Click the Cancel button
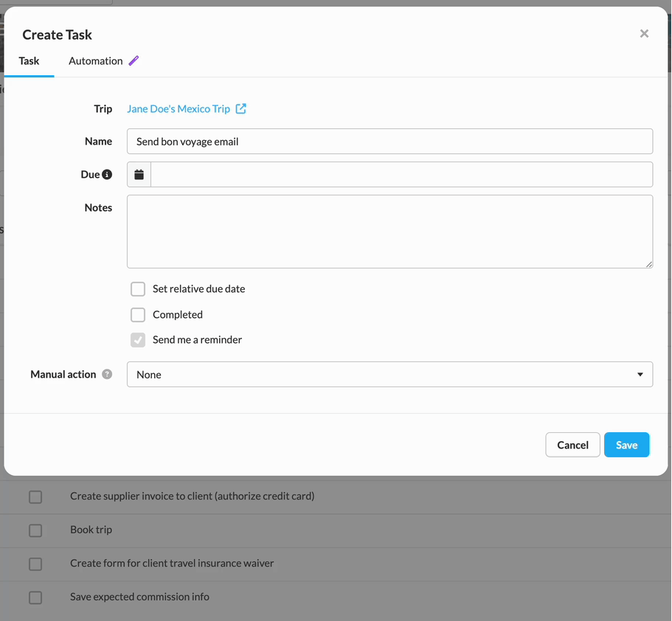 point(572,445)
